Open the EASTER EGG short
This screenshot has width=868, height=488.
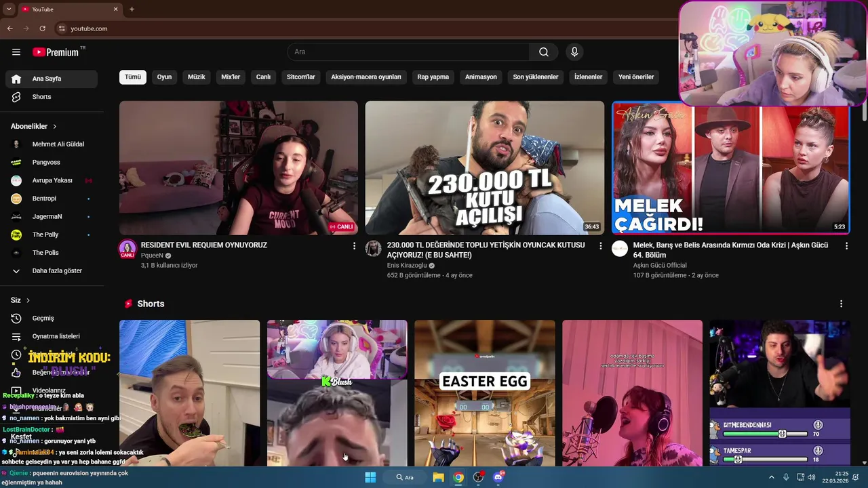485,393
